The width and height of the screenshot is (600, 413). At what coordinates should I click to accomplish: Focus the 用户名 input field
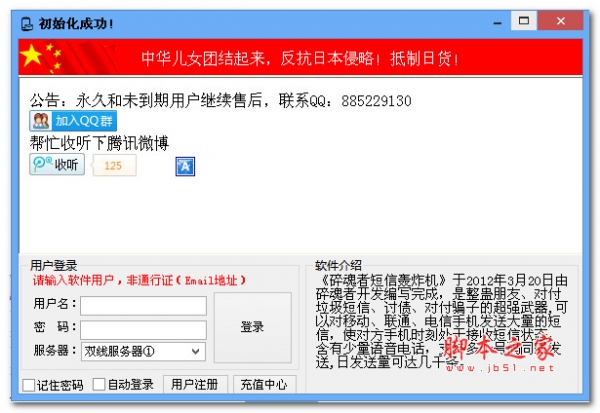click(143, 305)
